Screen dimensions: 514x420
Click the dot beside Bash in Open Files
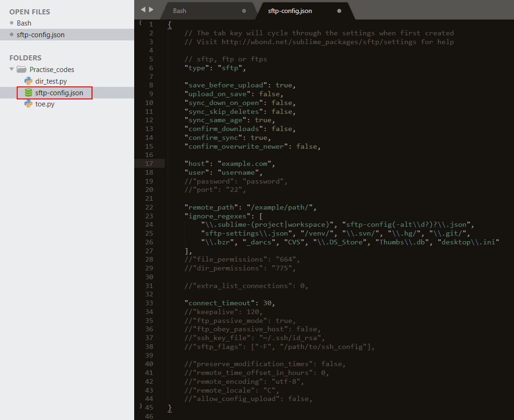point(12,23)
